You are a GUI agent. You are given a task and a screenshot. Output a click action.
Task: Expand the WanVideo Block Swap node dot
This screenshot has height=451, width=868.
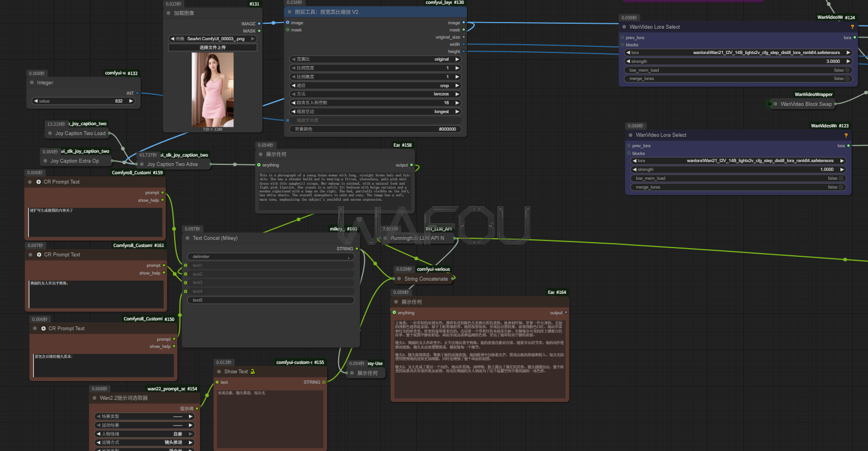pos(775,104)
